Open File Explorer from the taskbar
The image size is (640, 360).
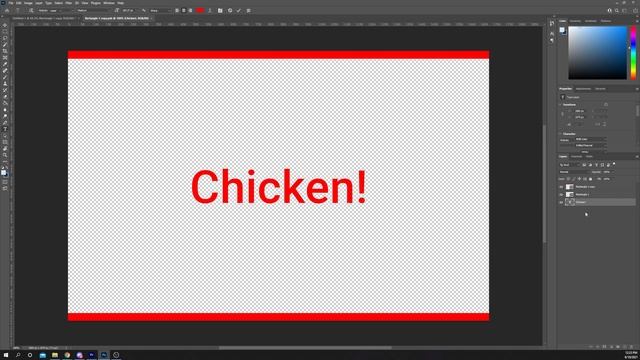tap(55, 355)
